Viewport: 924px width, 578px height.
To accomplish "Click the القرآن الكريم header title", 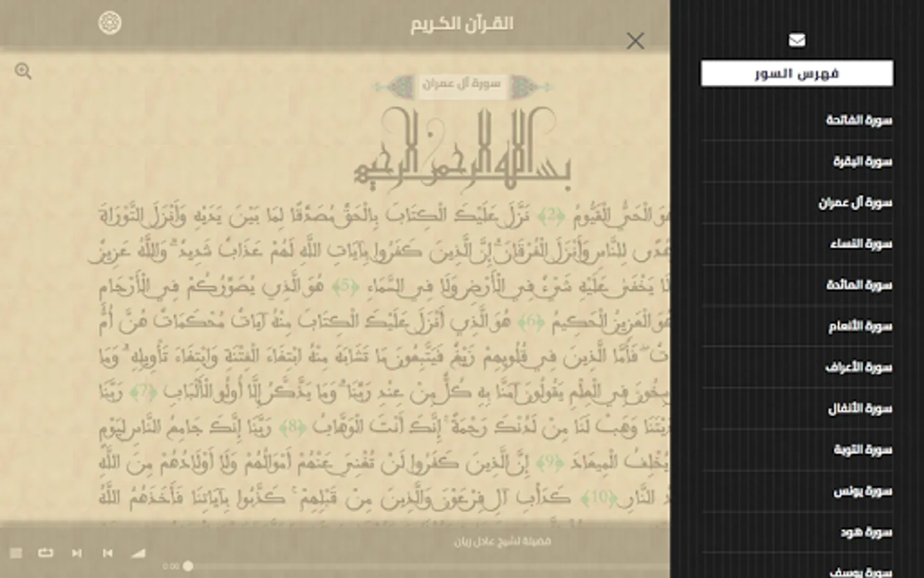I will 461,24.
